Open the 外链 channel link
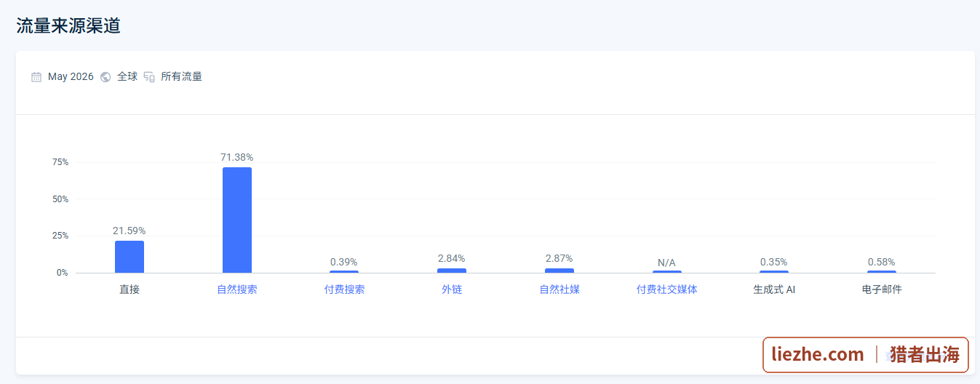 tap(452, 289)
